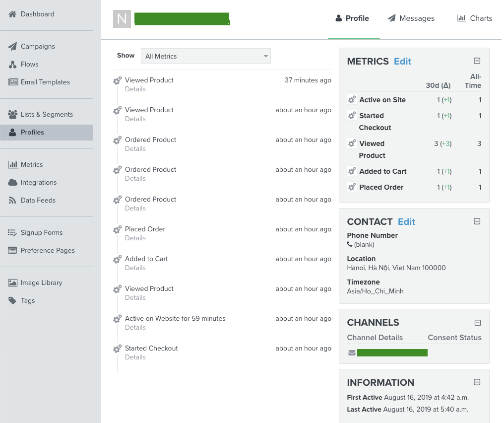Click the Viewed Product metric label
The width and height of the screenshot is (504, 423).
coord(372,149)
